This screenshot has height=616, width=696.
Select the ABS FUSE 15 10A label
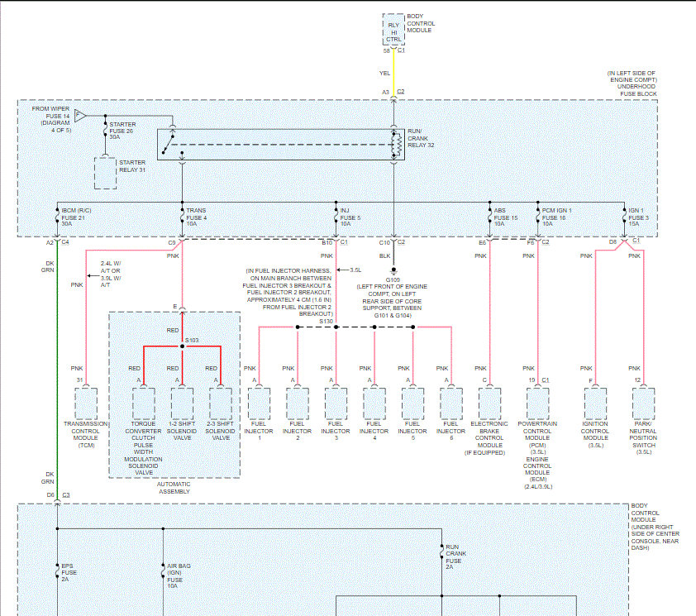point(506,217)
